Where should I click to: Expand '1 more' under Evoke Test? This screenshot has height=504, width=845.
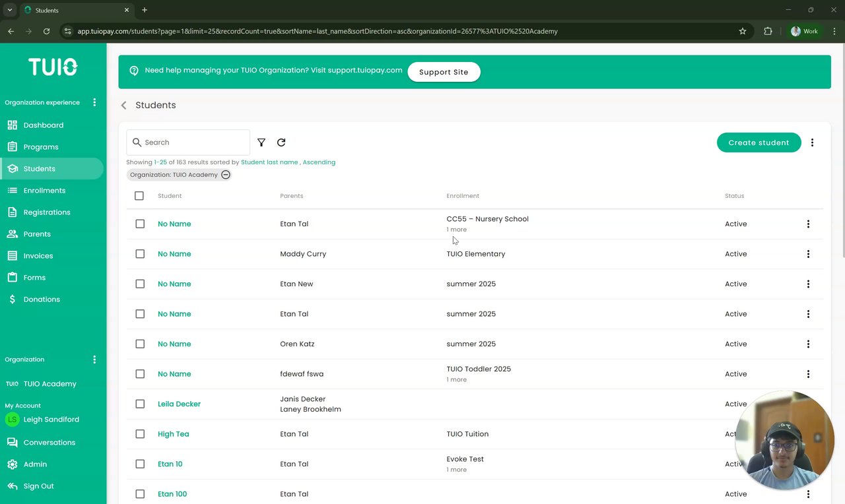457,470
